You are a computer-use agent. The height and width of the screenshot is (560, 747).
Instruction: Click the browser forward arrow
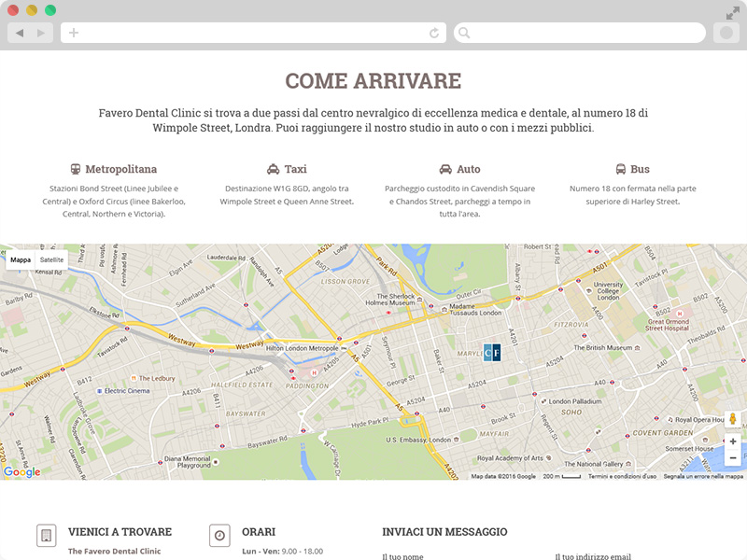(41, 33)
